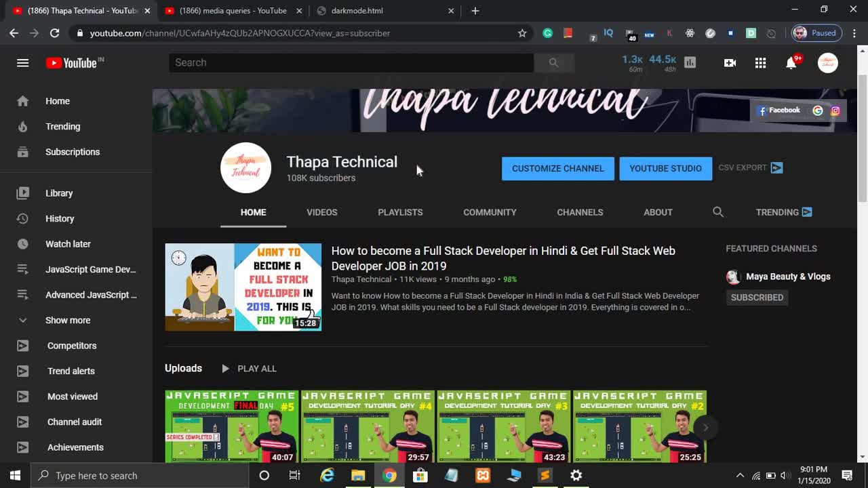Open the Windows Start menu
The height and width of the screenshot is (488, 868).
15,475
